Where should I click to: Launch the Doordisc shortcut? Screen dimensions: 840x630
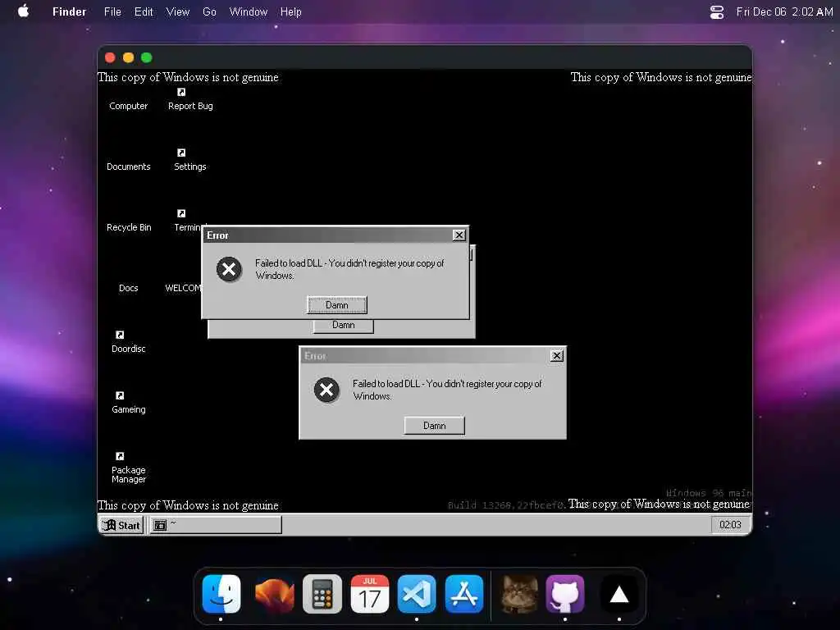(x=128, y=342)
